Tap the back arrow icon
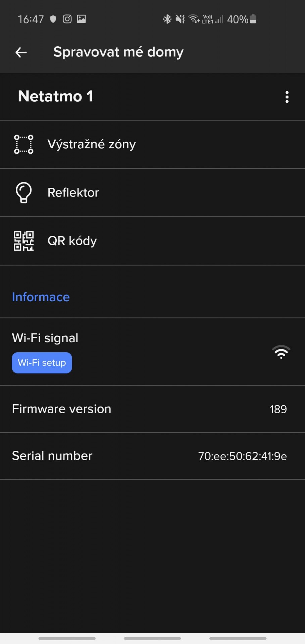 click(21, 52)
